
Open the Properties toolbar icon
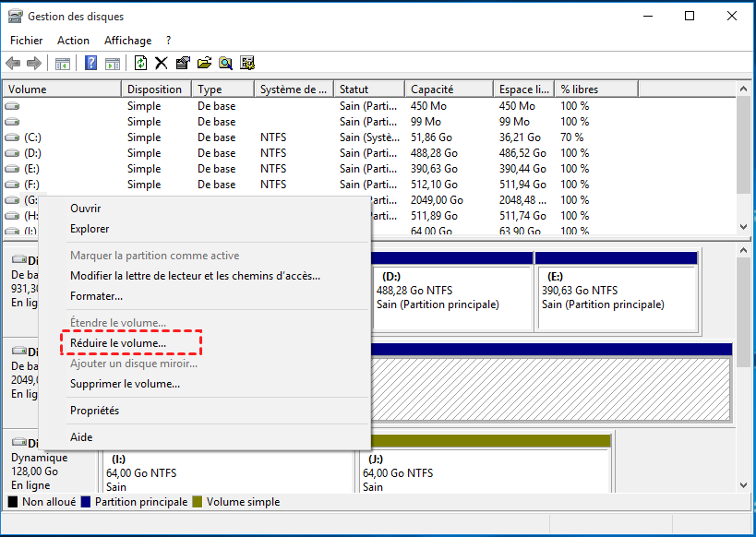183,63
